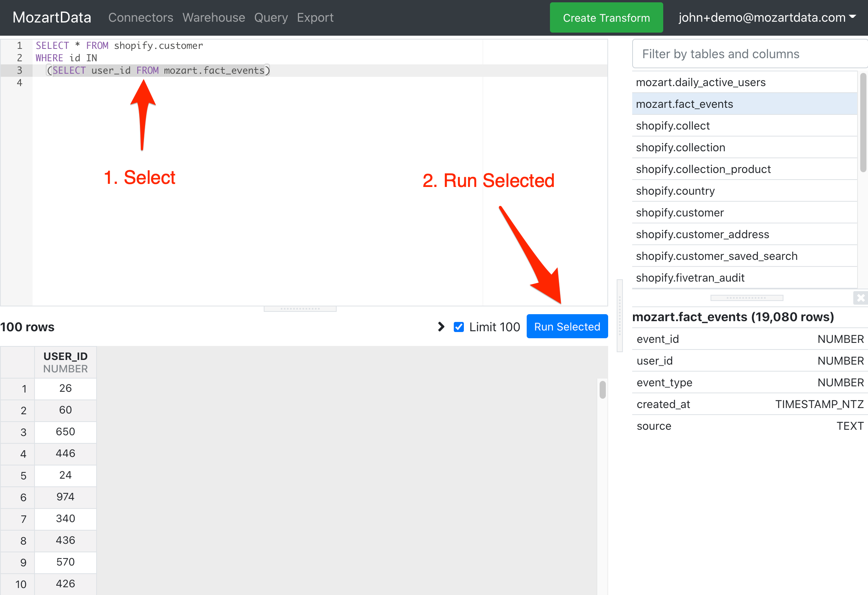This screenshot has height=595, width=868.
Task: Click the USER_ID column header
Action: (66, 362)
